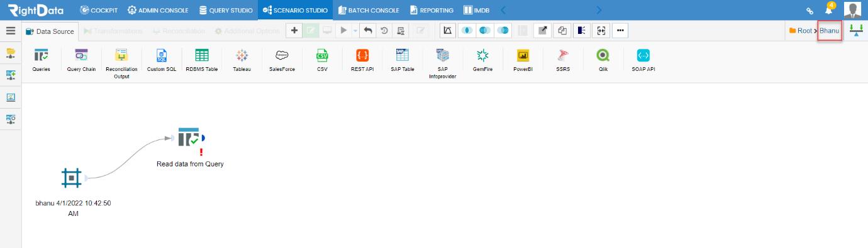The height and width of the screenshot is (248, 868).
Task: Toggle the third Venn diagram view
Action: (503, 31)
